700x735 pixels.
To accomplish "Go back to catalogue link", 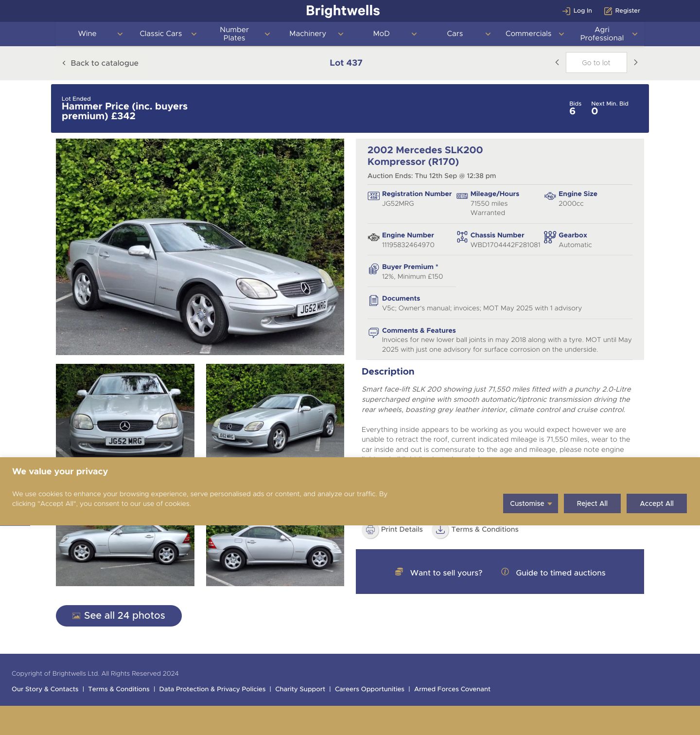I will click(x=100, y=63).
